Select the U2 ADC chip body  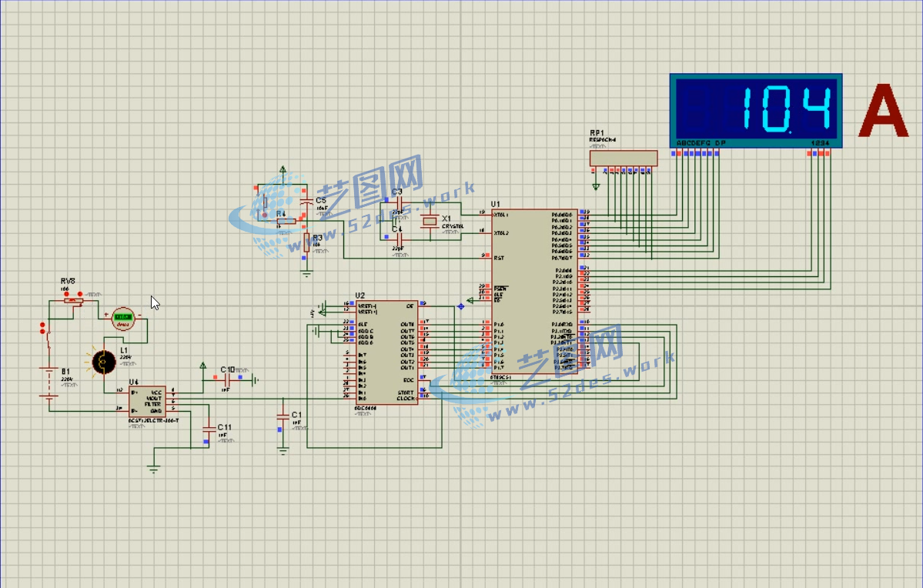click(386, 352)
